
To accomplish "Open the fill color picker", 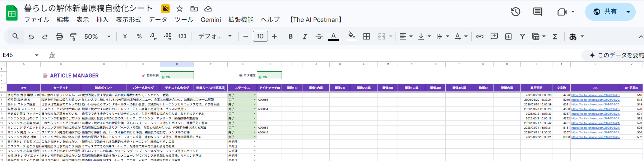I will click(x=352, y=37).
